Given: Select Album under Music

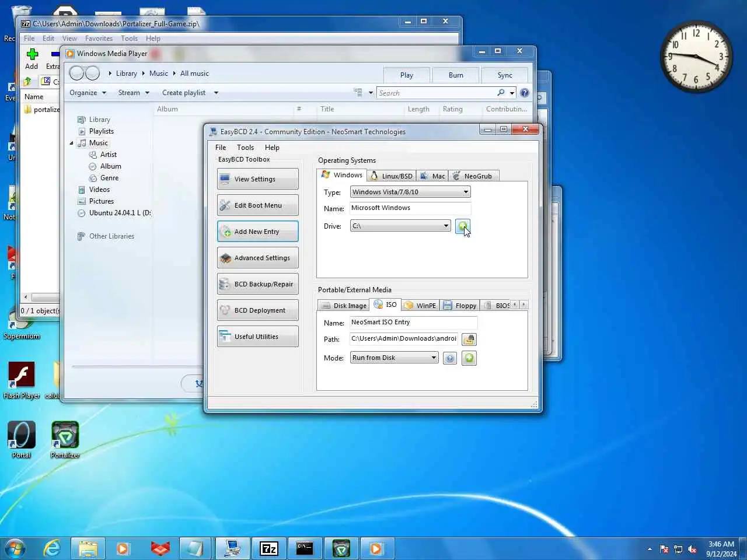Looking at the screenshot, I should [x=111, y=166].
